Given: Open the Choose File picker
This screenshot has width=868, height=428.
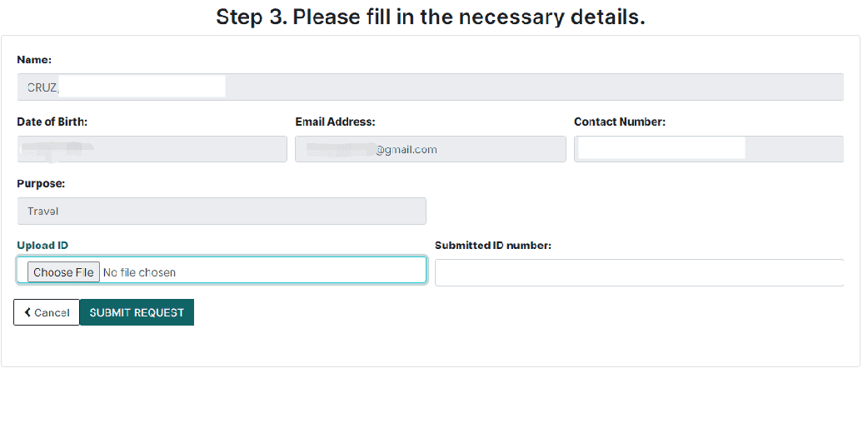Looking at the screenshot, I should click(63, 272).
